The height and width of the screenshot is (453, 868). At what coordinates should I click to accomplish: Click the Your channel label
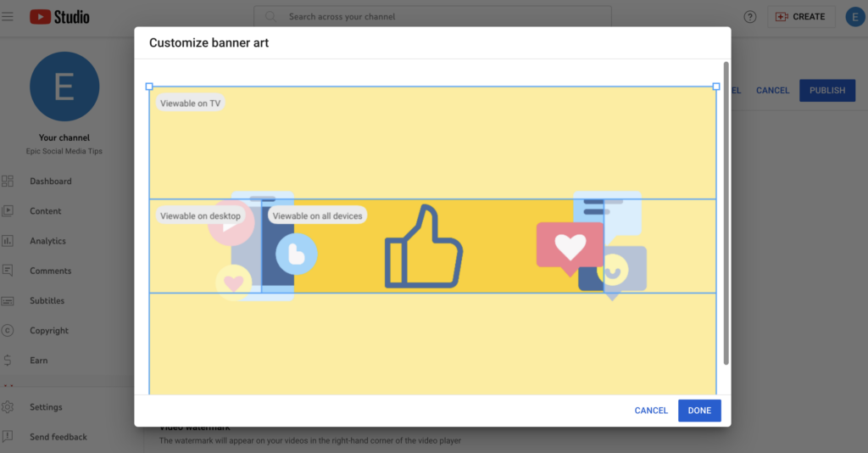click(64, 137)
